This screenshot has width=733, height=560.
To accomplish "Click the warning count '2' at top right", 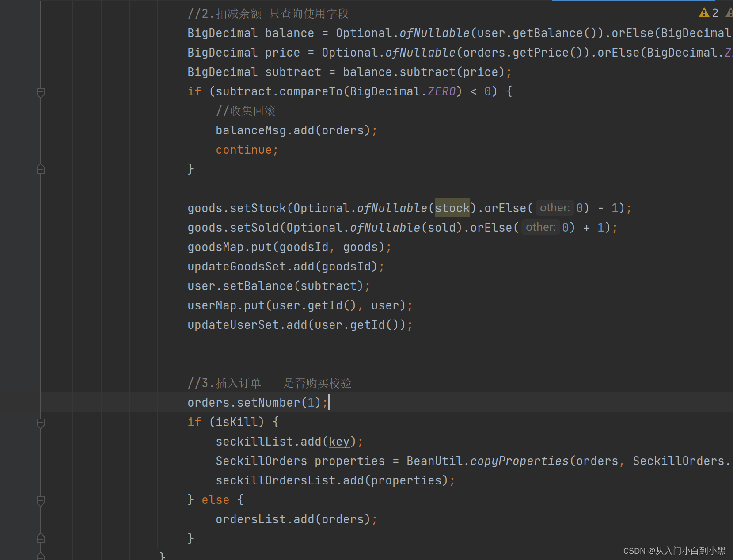I will [x=715, y=13].
